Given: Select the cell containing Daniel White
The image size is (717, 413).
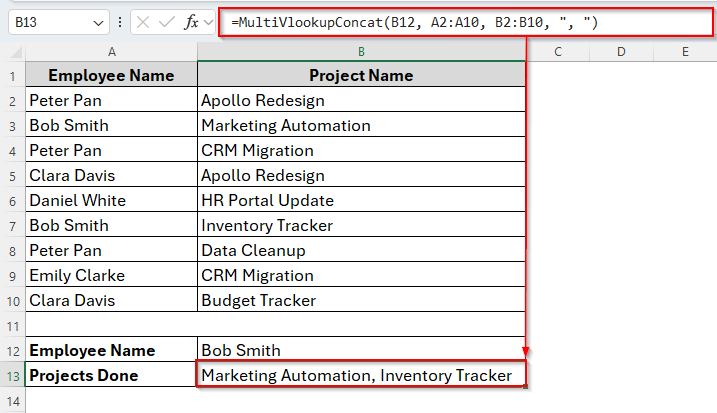Looking at the screenshot, I should [111, 201].
